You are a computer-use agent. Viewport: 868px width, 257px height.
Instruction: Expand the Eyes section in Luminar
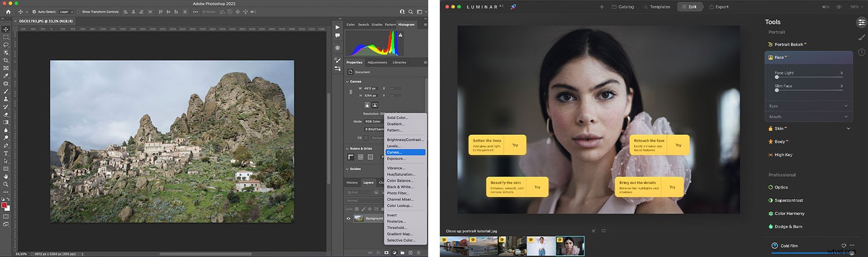pyautogui.click(x=847, y=106)
